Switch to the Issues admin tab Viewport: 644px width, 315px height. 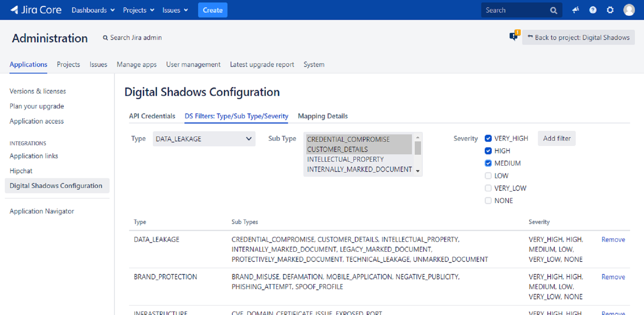[98, 64]
